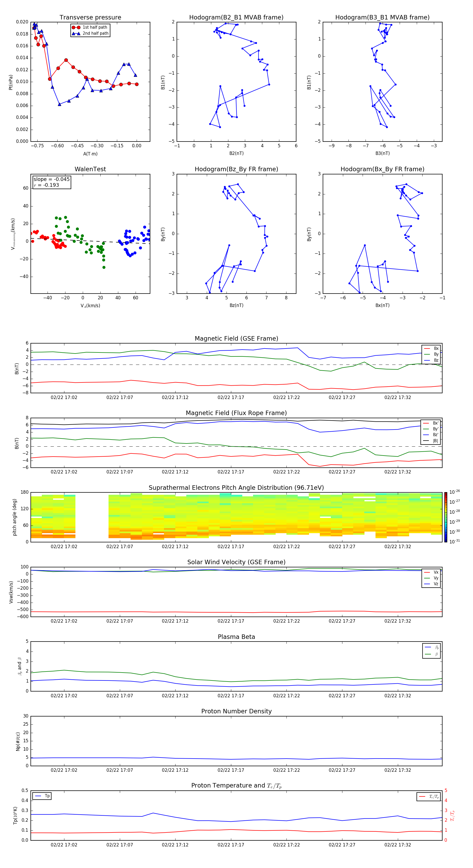473x868 pixels.
Task: Click the 'Tp(10^6K)' axis label
Action: click(16, 815)
